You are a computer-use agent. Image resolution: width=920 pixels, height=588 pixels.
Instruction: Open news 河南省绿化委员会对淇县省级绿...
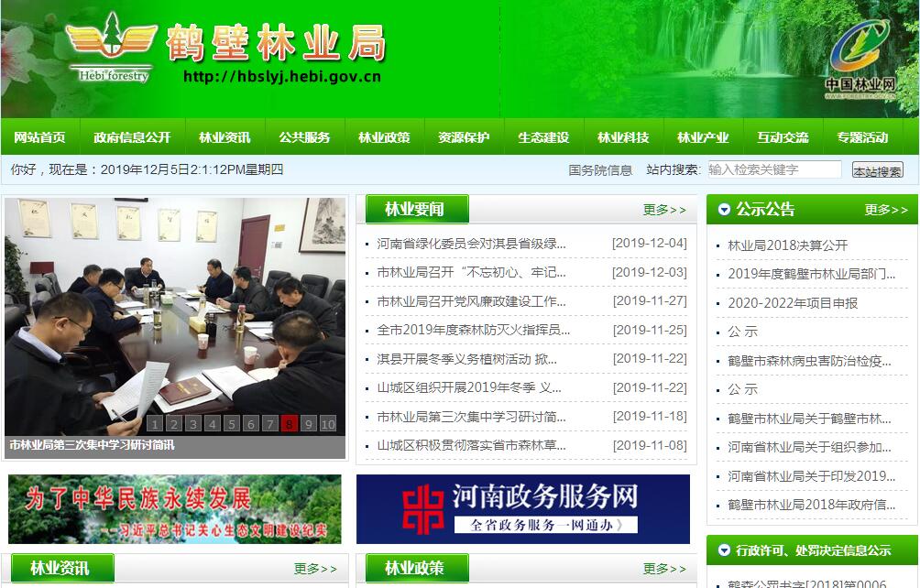click(x=471, y=244)
